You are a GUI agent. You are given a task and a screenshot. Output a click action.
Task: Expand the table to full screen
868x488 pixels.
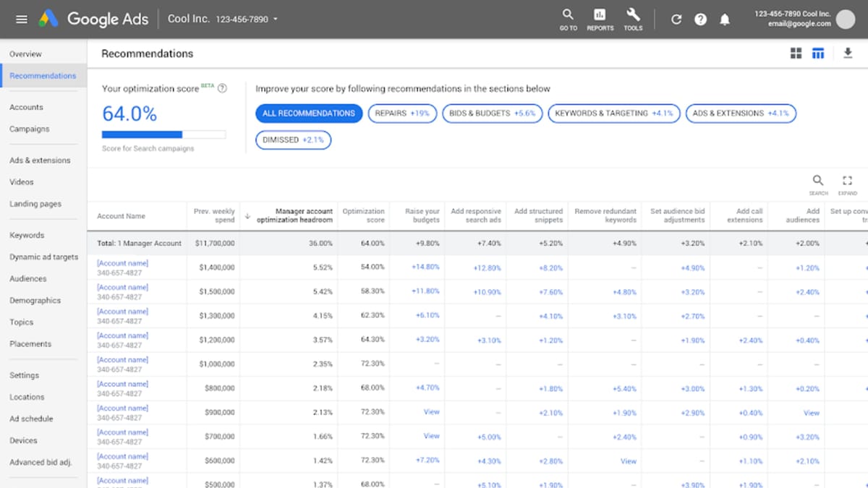[847, 181]
